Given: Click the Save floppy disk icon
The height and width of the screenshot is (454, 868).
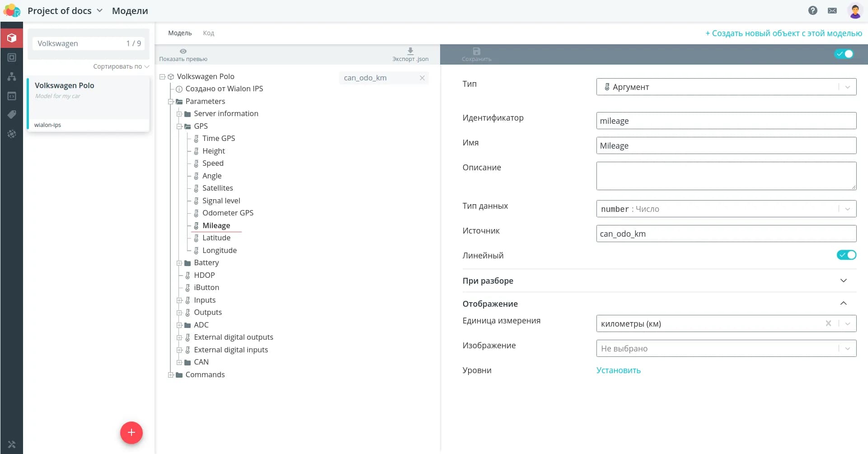Looking at the screenshot, I should 476,51.
